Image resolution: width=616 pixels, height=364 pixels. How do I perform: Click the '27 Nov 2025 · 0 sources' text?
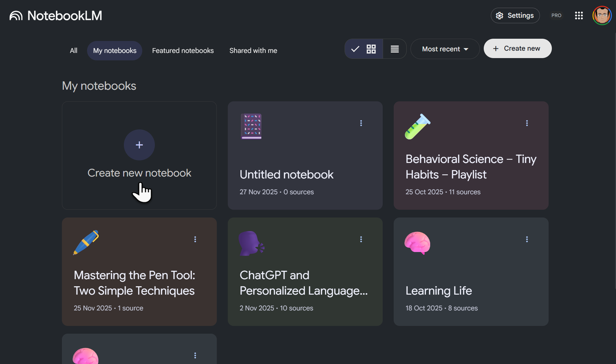277,192
